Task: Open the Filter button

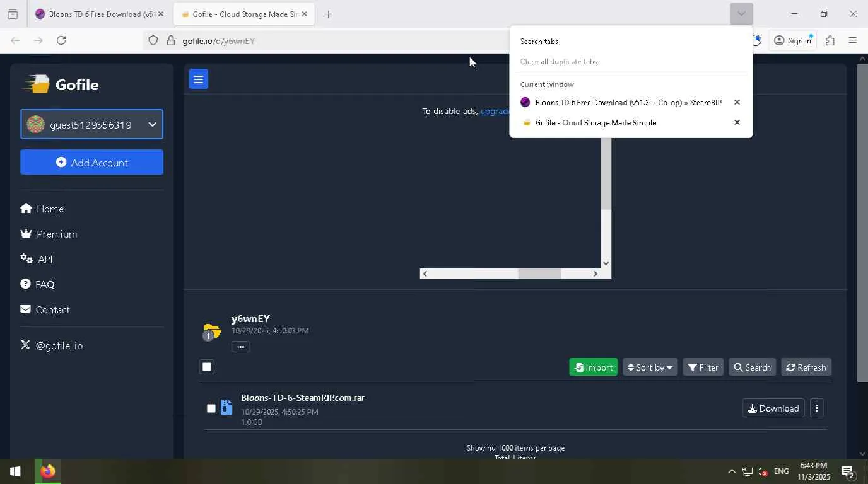Action: [x=703, y=367]
